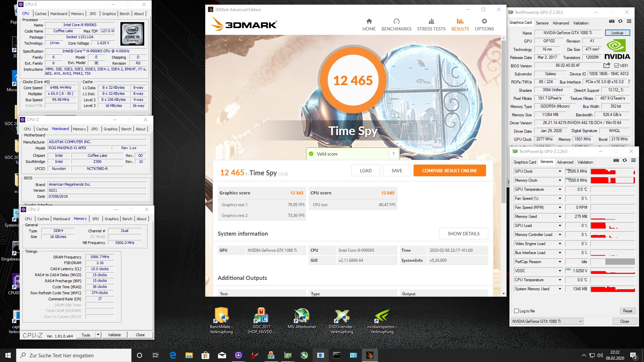Expand the GPU Load sensor dropdown
This screenshot has width=644, height=362.
coord(560,226)
